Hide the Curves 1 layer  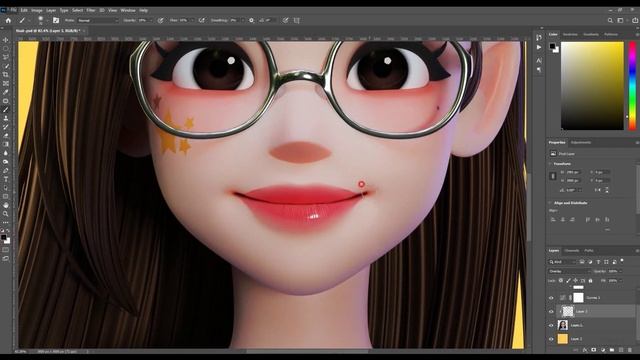coord(551,298)
